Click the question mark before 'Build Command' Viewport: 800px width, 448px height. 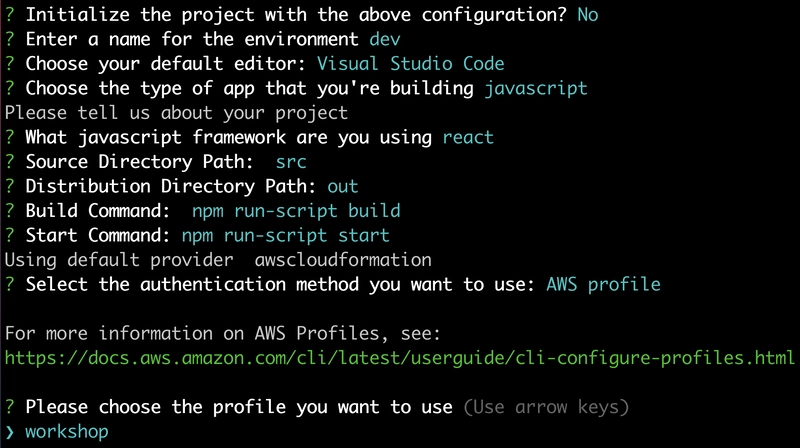click(x=10, y=211)
